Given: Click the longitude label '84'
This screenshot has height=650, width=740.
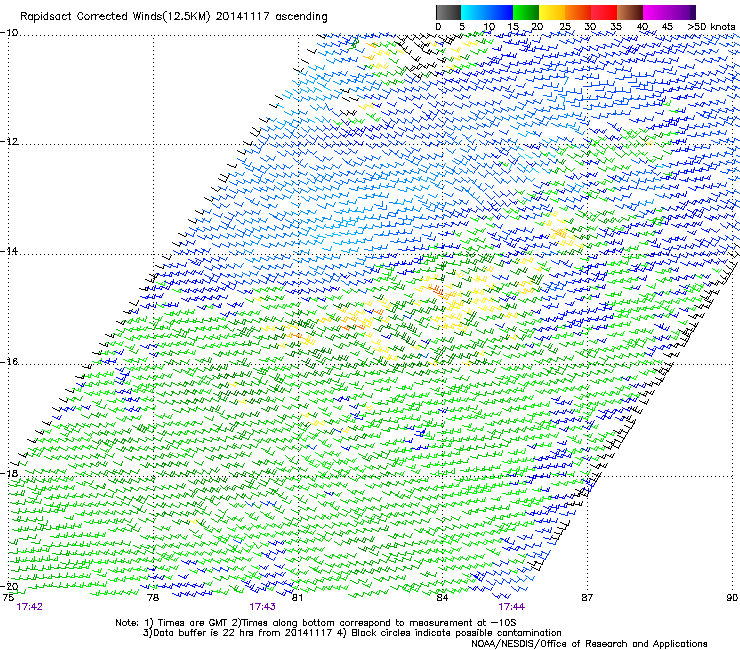Looking at the screenshot, I should [x=442, y=598].
